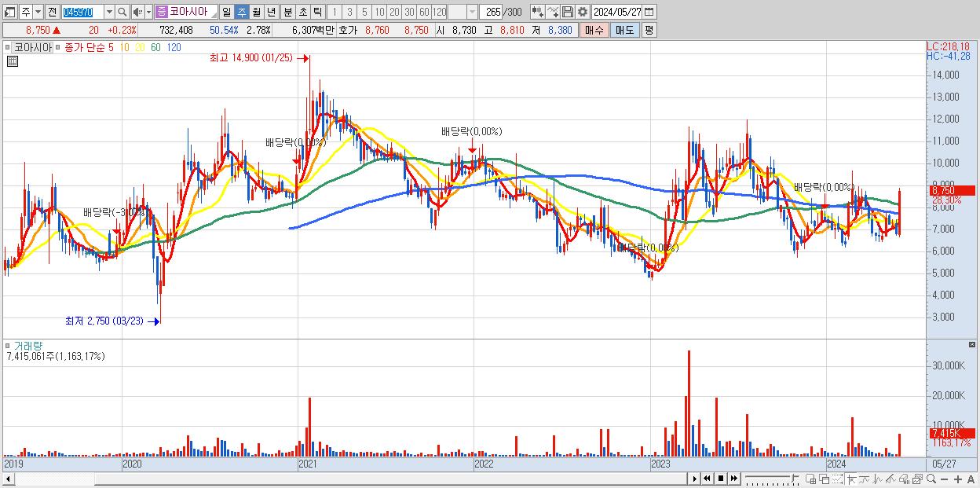Select the 1 interval button
Screen dimensions: 980x488
click(335, 12)
